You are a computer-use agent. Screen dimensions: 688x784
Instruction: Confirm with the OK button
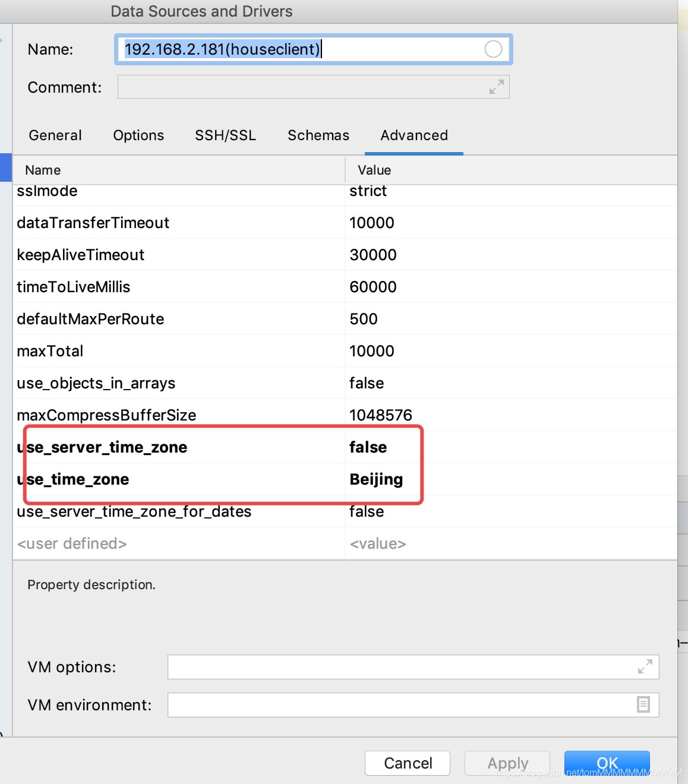click(x=607, y=763)
